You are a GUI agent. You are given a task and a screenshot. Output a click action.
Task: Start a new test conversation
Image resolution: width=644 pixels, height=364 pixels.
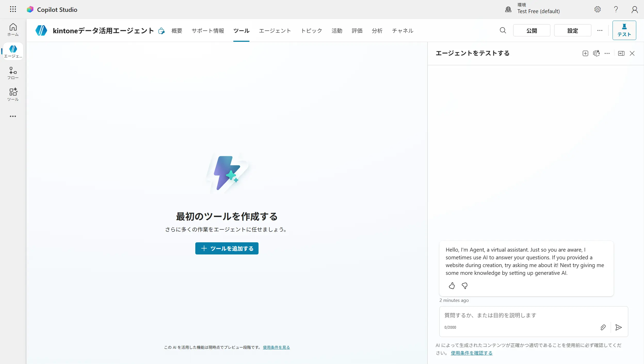pyautogui.click(x=585, y=53)
